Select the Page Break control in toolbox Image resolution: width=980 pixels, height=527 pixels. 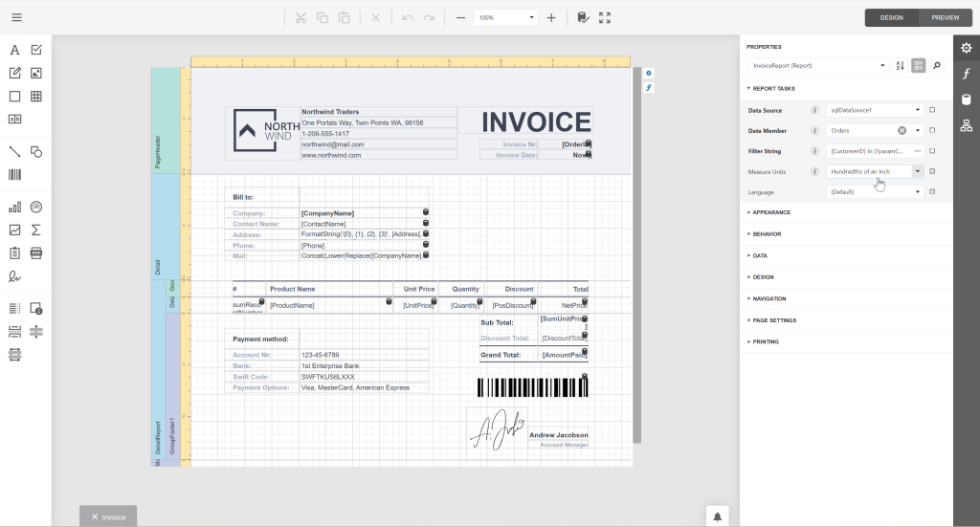(x=15, y=332)
